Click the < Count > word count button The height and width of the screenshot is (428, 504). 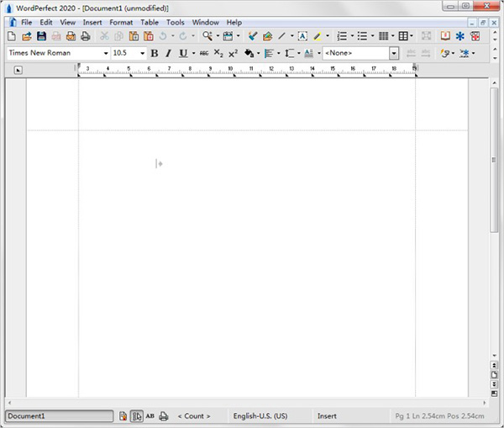[194, 416]
